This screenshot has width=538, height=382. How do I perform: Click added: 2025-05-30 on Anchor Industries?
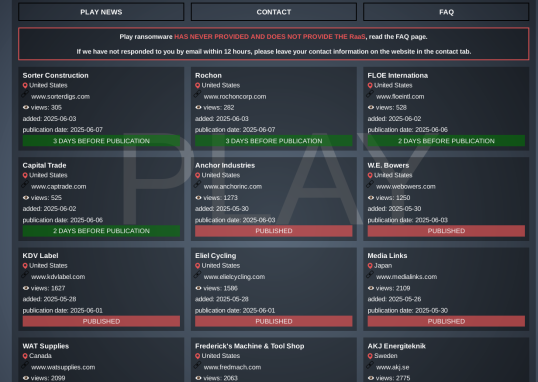pos(222,209)
